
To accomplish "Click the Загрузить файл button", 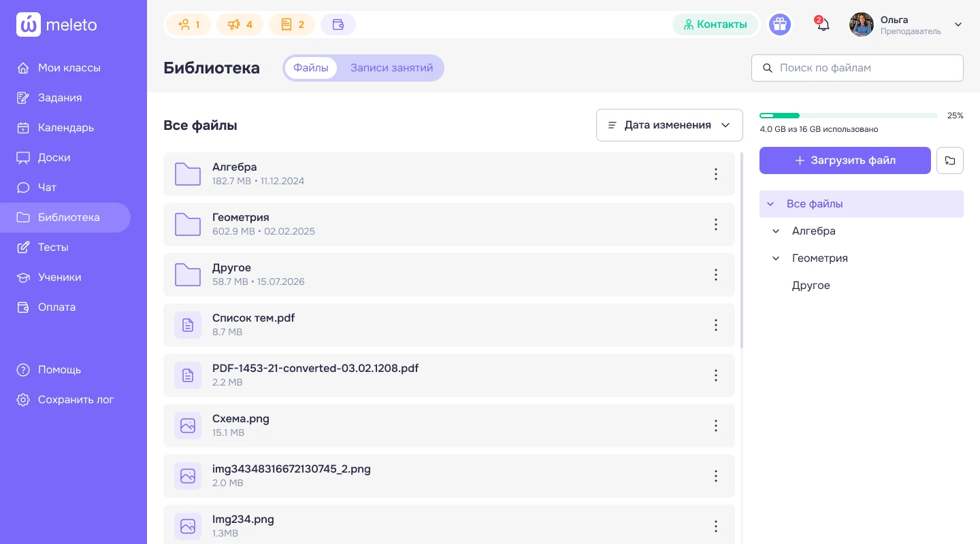I will coord(845,160).
